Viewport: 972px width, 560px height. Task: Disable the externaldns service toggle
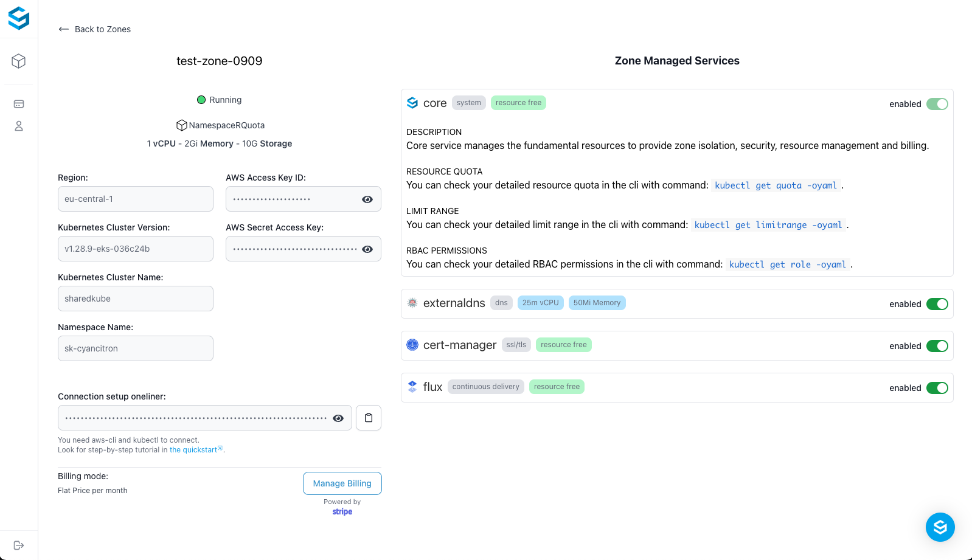(937, 304)
